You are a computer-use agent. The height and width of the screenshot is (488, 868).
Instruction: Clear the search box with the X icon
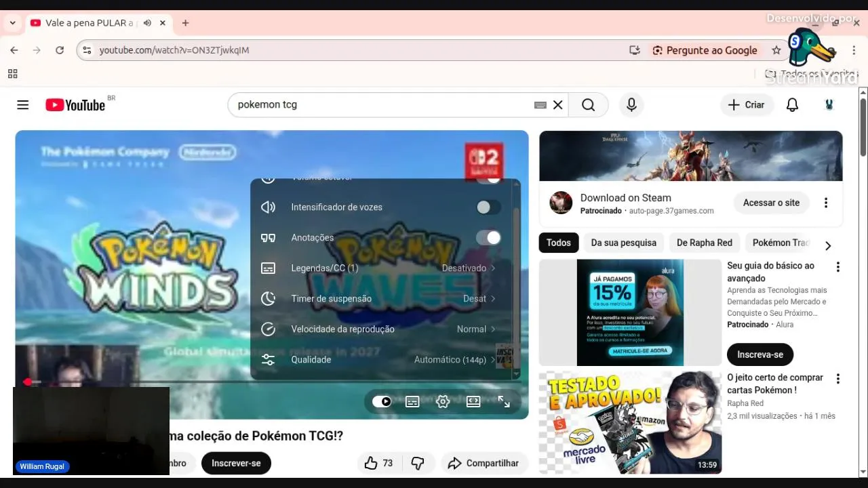pyautogui.click(x=557, y=105)
